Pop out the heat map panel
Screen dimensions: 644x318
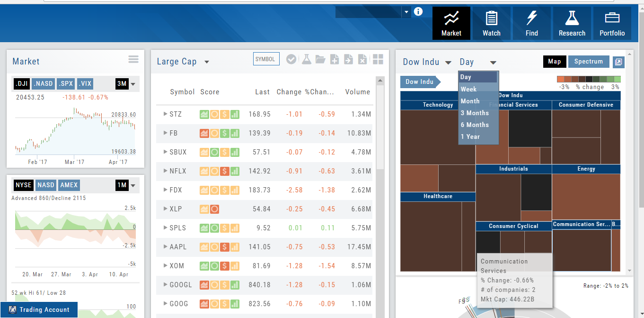point(618,62)
